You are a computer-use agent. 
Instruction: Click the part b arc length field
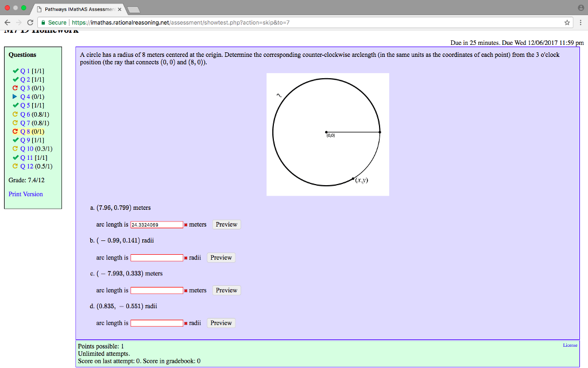[x=157, y=258]
